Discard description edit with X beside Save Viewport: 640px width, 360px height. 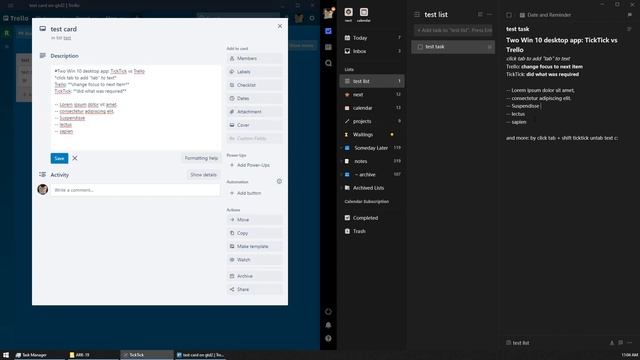click(x=75, y=158)
